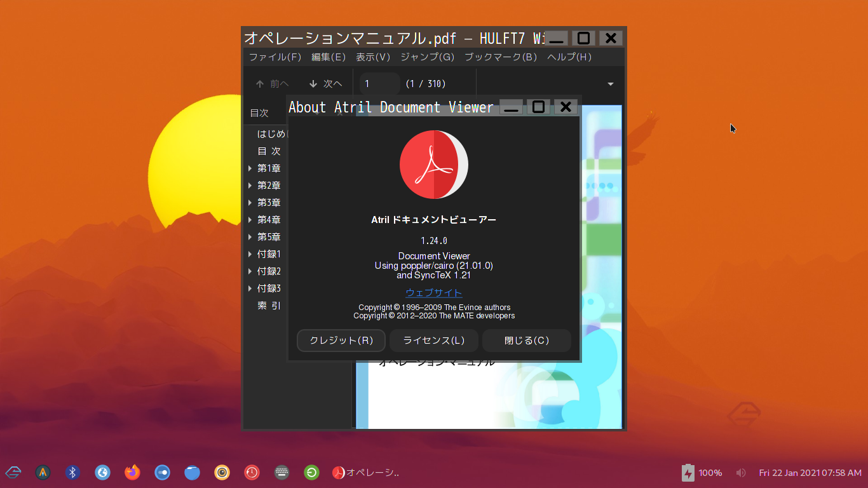Click the Evince authors copyright line
Screen dimensions: 868x488
point(434,308)
